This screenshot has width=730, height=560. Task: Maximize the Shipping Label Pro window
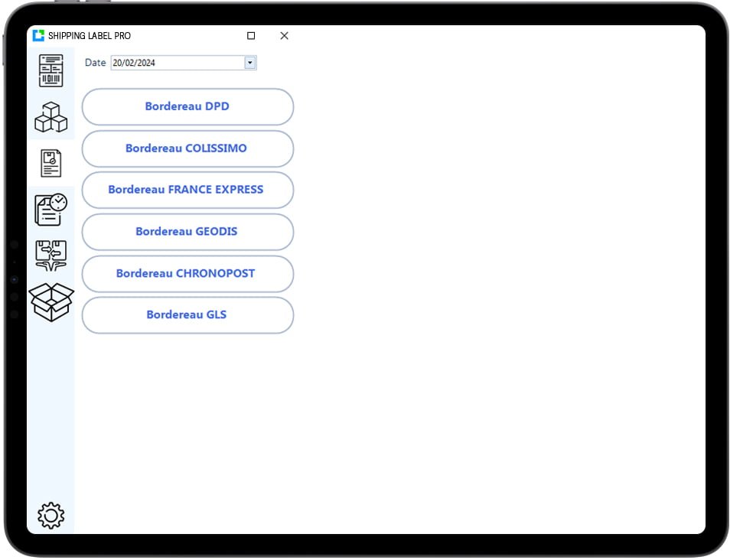coord(251,36)
